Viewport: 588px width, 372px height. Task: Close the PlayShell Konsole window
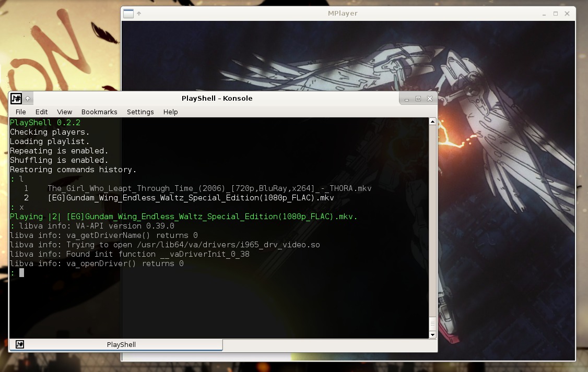tap(430, 99)
